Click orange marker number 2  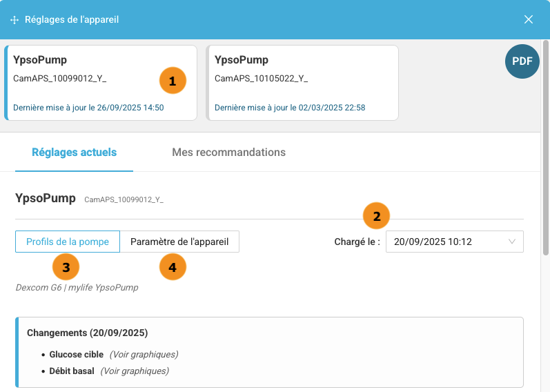376,216
